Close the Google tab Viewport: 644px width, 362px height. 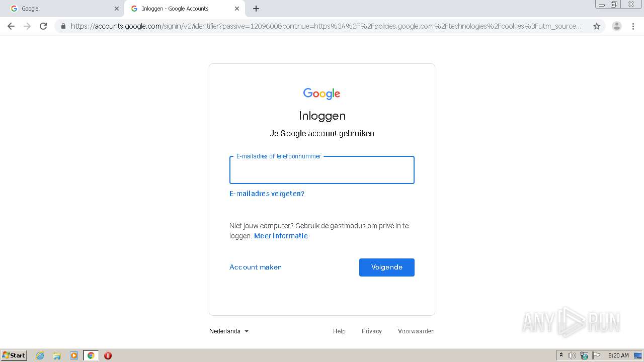coord(116,9)
